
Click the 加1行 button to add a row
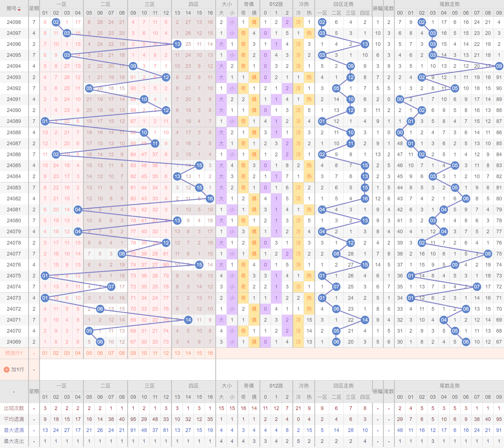click(x=14, y=369)
